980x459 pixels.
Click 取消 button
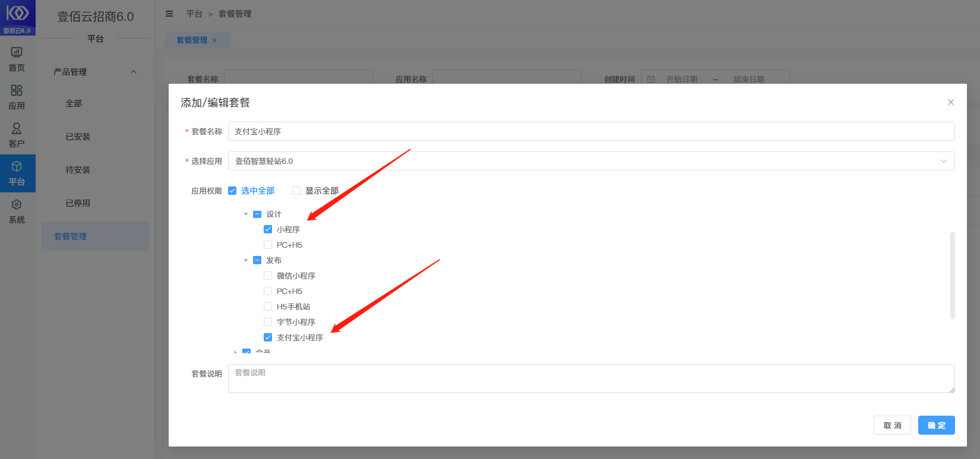[x=892, y=425]
